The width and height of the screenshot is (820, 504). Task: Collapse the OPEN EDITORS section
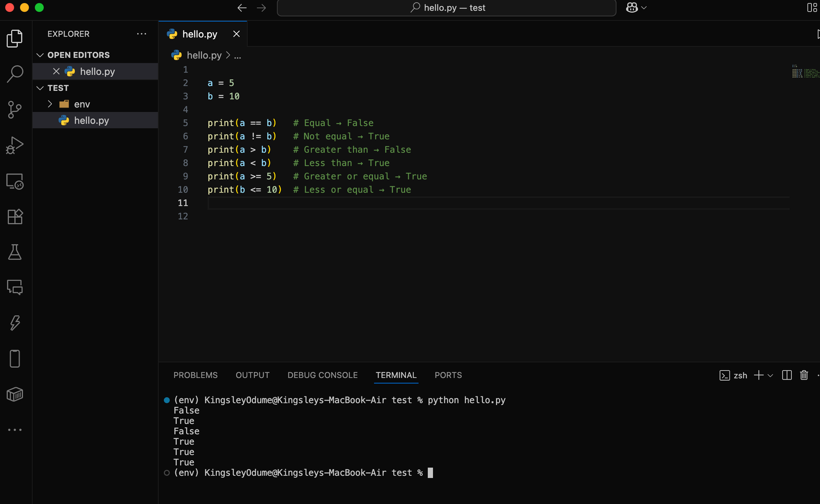click(40, 55)
